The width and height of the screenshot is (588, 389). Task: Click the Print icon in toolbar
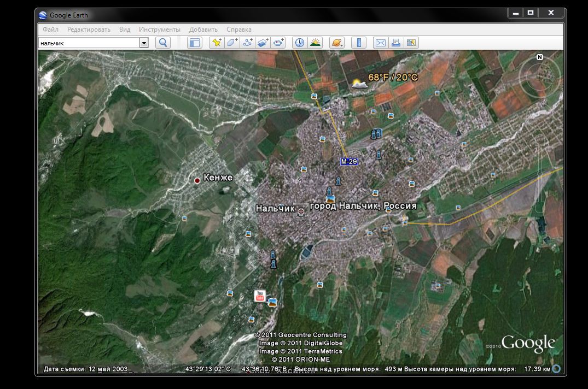coord(396,43)
